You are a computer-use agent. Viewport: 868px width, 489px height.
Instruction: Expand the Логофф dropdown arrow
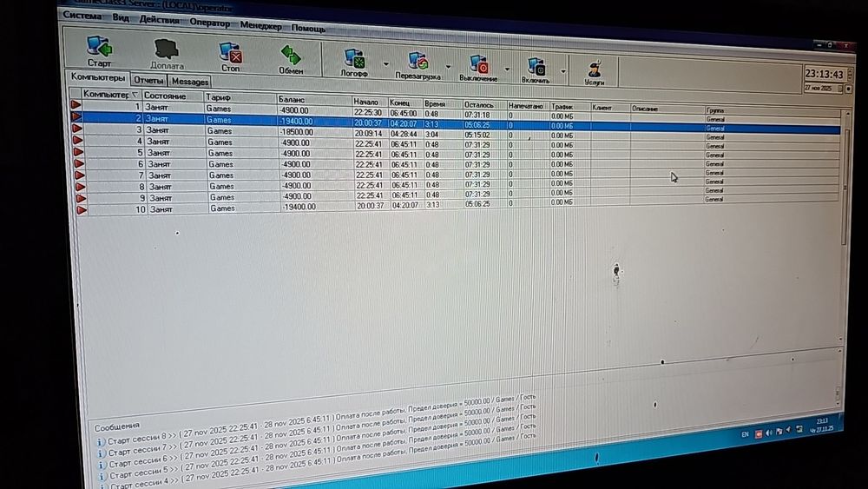coord(386,64)
